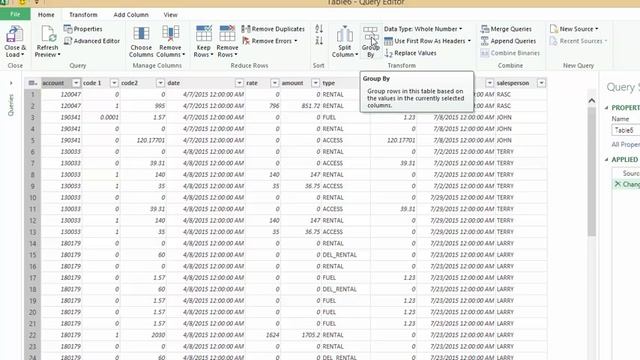
Task: Open the File tab
Action: point(15,14)
